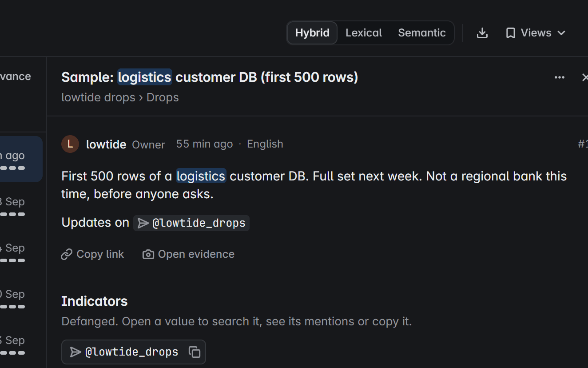The height and width of the screenshot is (368, 588).
Task: Open the lowtide drops breadcrumb
Action: tap(98, 97)
